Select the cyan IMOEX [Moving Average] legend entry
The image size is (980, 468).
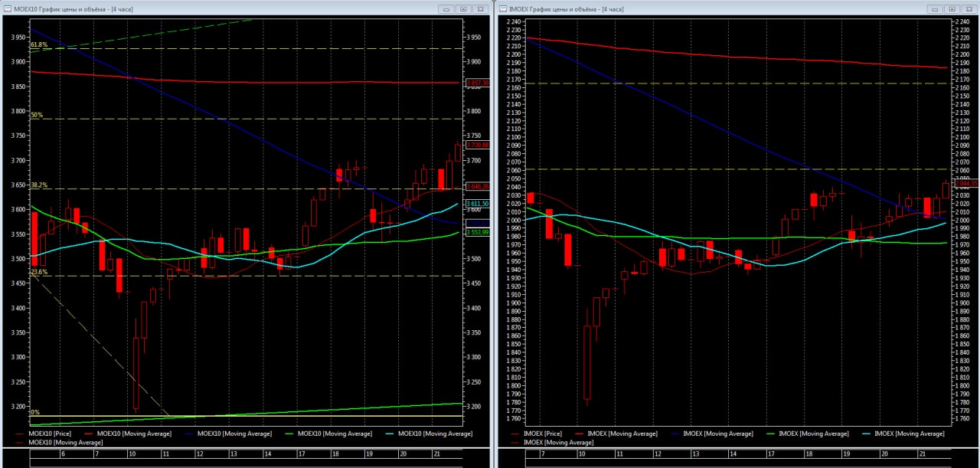tap(903, 434)
